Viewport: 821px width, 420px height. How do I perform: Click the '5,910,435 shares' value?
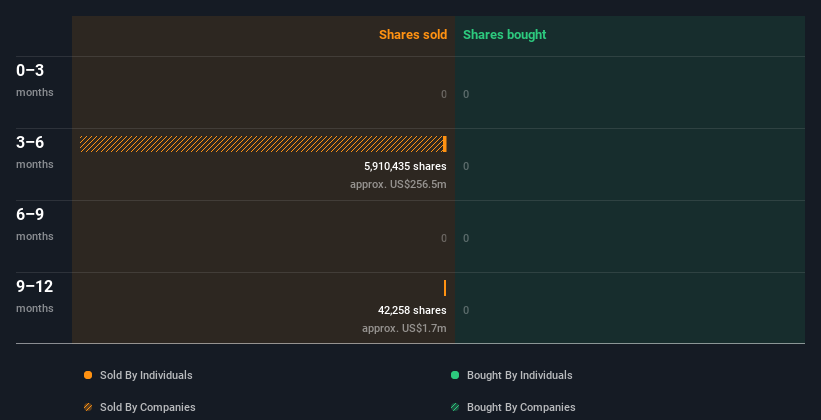[405, 167]
